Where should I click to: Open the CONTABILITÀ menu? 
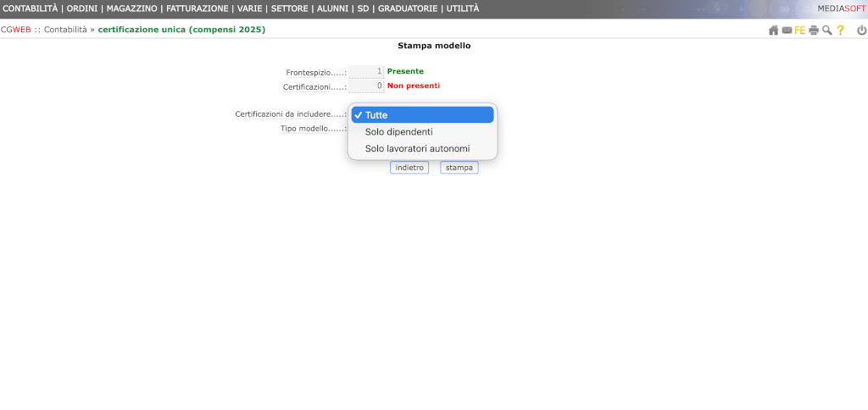pos(31,8)
